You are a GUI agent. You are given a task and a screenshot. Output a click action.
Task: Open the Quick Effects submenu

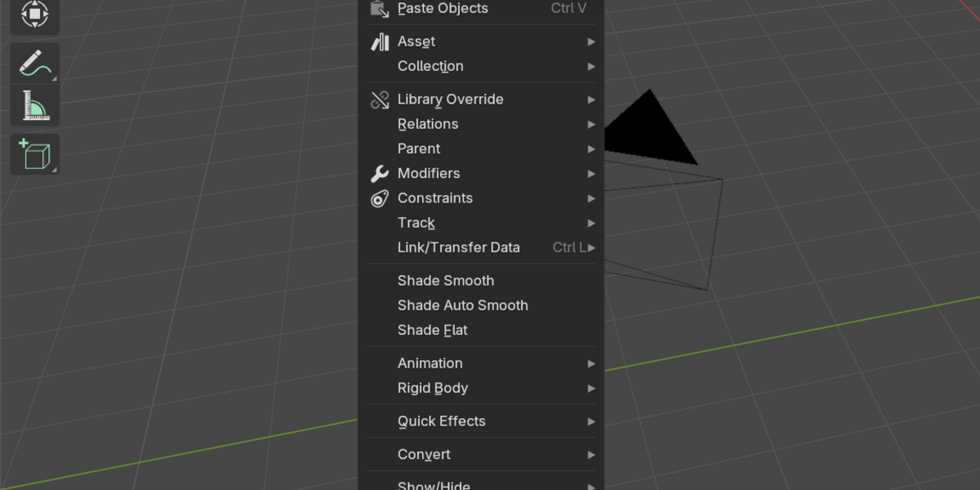[481, 421]
